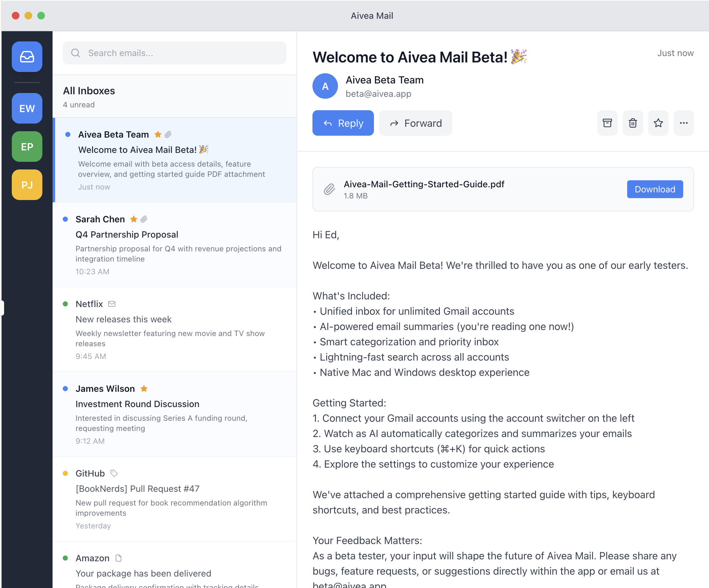Open the unified inbox from the sidebar
The height and width of the screenshot is (588, 709).
pyautogui.click(x=27, y=57)
